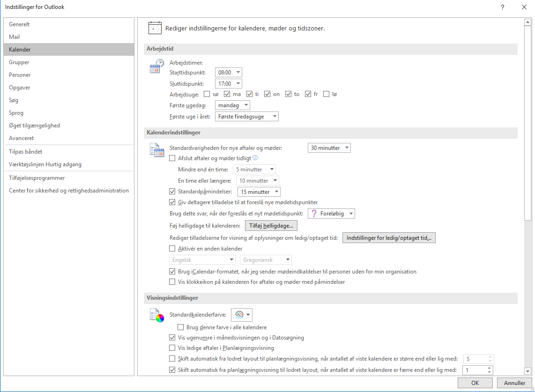Open the 30 minutter duration dropdown
The image size is (535, 392).
pyautogui.click(x=329, y=148)
